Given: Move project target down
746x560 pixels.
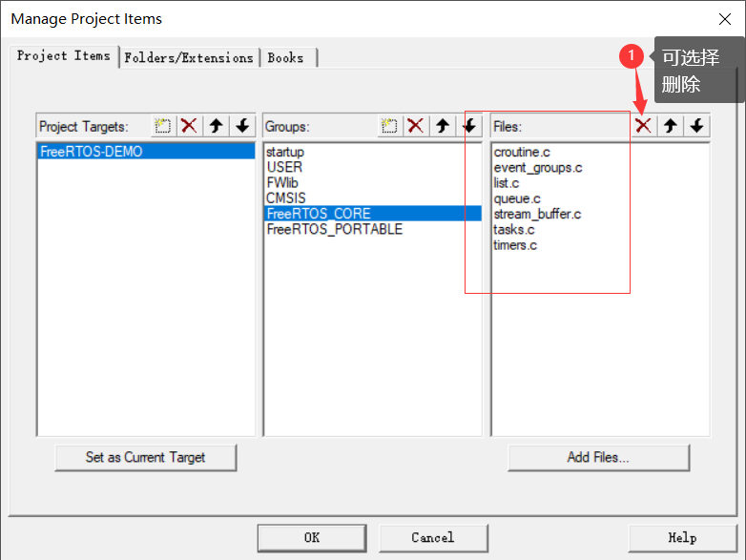Looking at the screenshot, I should (x=242, y=126).
